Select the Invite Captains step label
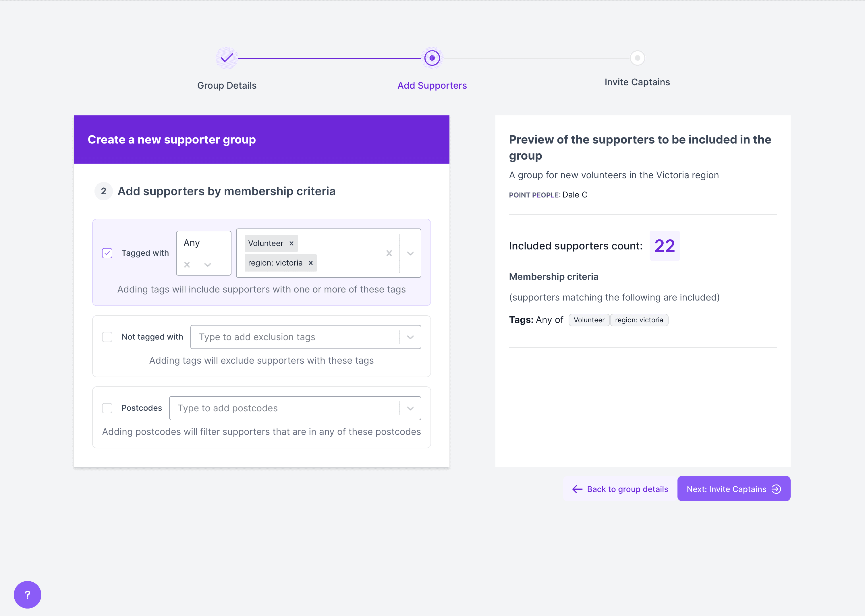The image size is (865, 616). [x=637, y=82]
